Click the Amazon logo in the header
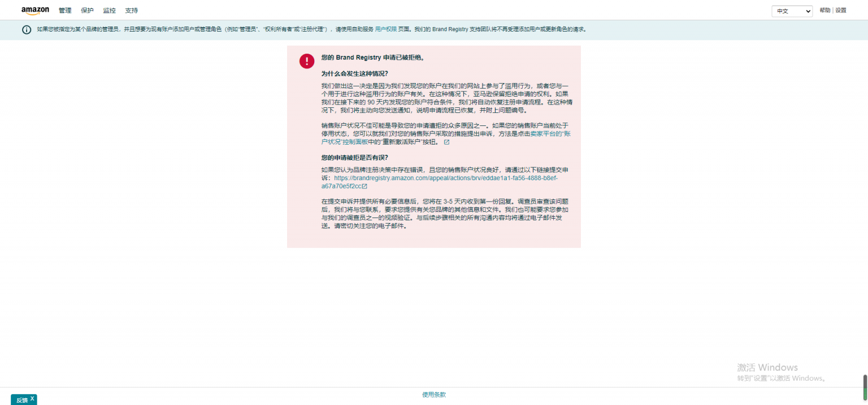868x405 pixels. tap(35, 11)
